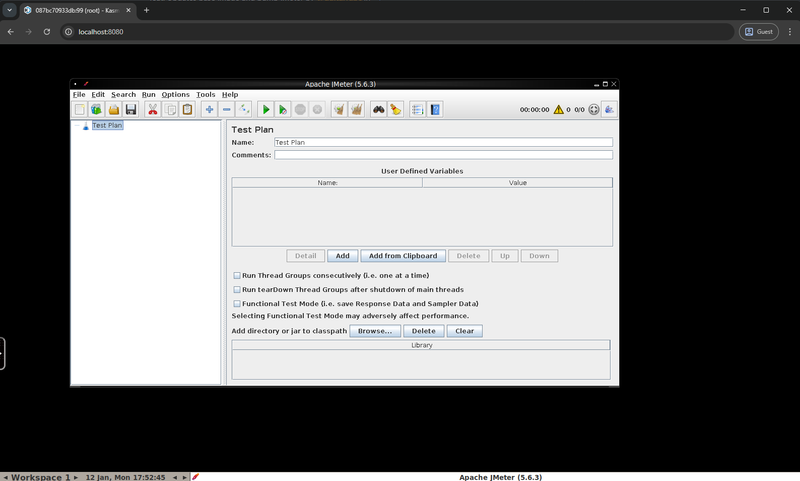
Task: Click the Shutdown test icon
Action: point(317,109)
